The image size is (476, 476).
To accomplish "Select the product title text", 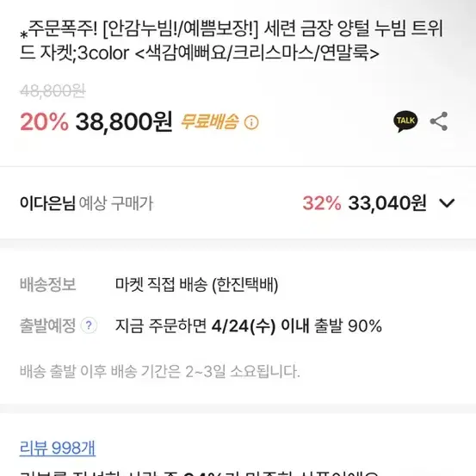I will click(232, 40).
